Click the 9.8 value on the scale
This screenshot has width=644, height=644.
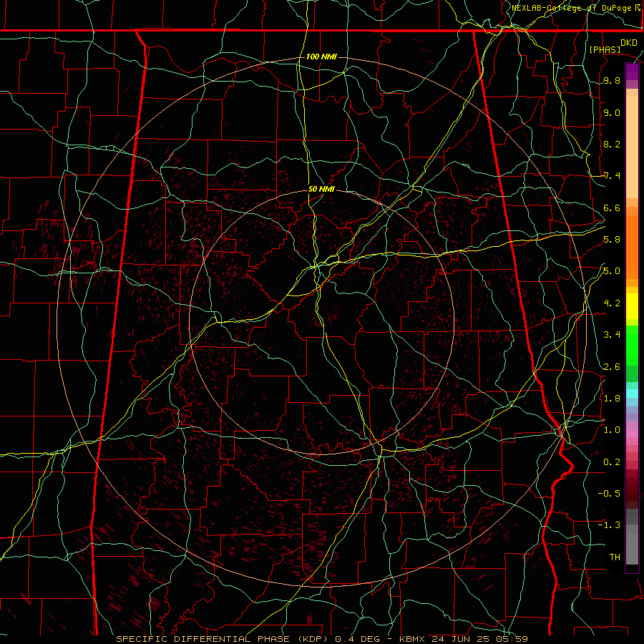point(612,81)
